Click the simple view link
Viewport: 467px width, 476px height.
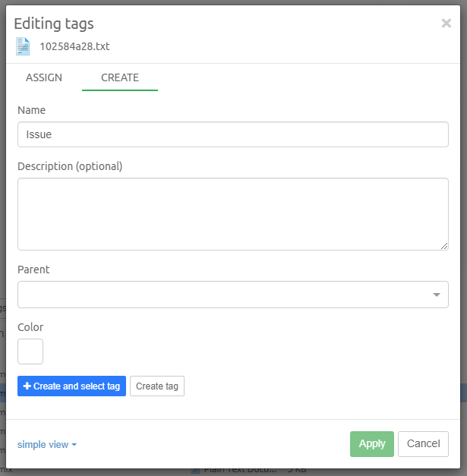click(43, 445)
